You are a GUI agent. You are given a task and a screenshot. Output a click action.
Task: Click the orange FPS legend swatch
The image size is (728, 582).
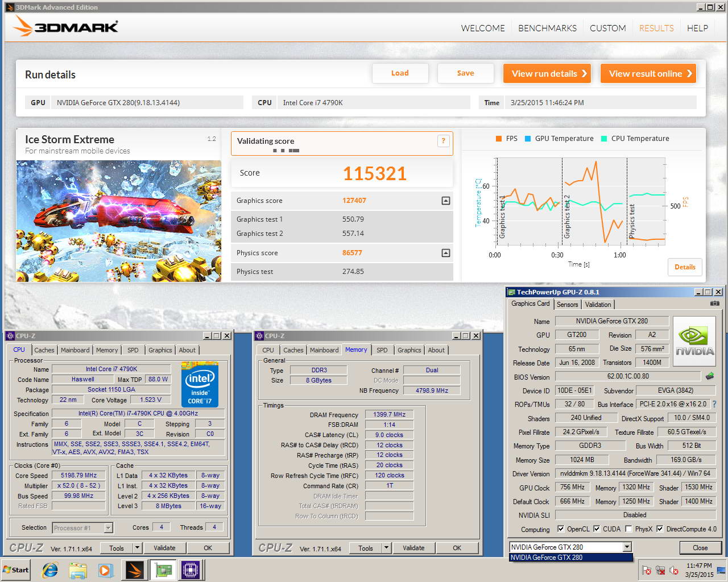(499, 138)
